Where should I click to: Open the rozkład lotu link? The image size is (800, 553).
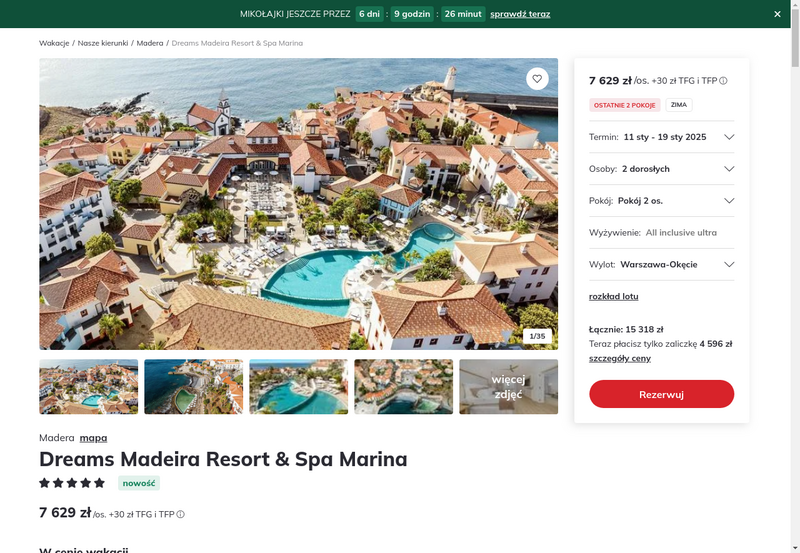(613, 296)
